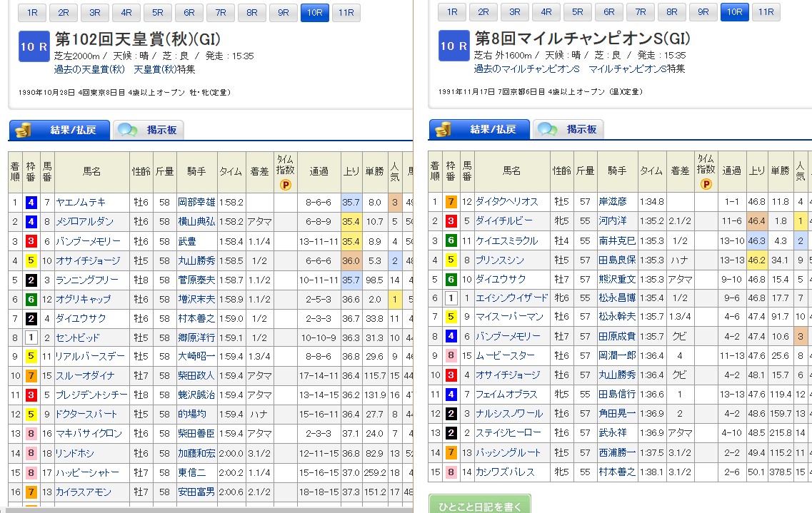This screenshot has height=513, width=812.
Task: Open the 過去のマイルチャンピオンS link
Action: (526, 69)
